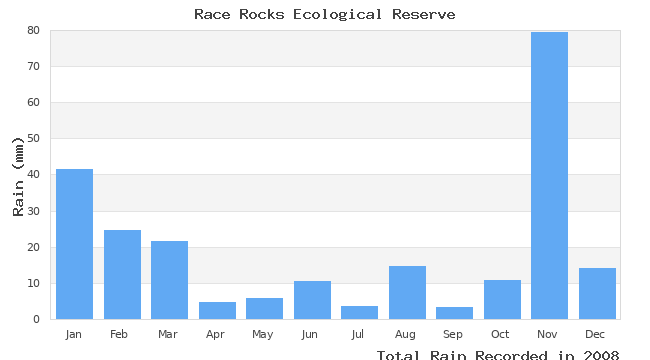Screen dimensions: 650x360
Task: Click the '30' y-axis value
Action: click(34, 211)
